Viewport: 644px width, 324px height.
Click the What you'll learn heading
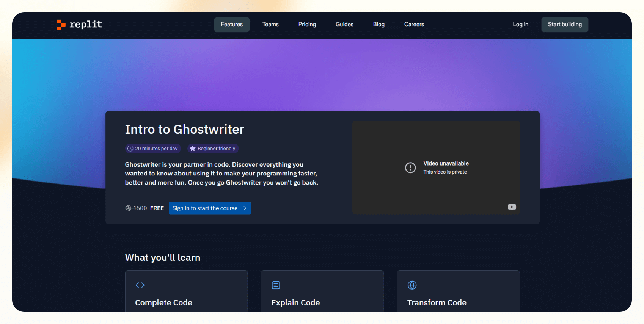[163, 257]
